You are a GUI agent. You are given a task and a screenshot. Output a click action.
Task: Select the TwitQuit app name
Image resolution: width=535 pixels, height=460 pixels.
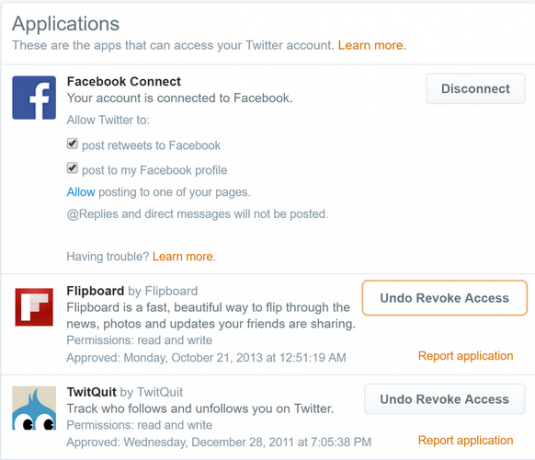point(91,392)
